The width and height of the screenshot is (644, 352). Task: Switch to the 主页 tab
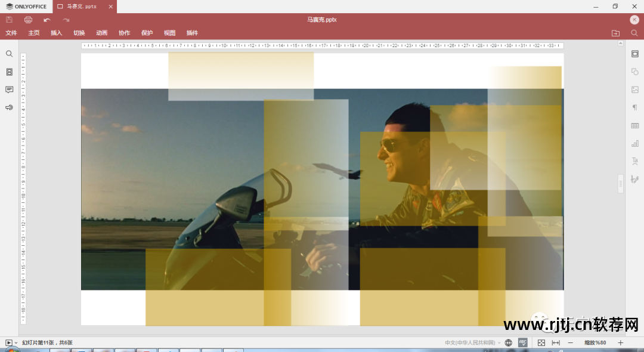click(33, 33)
